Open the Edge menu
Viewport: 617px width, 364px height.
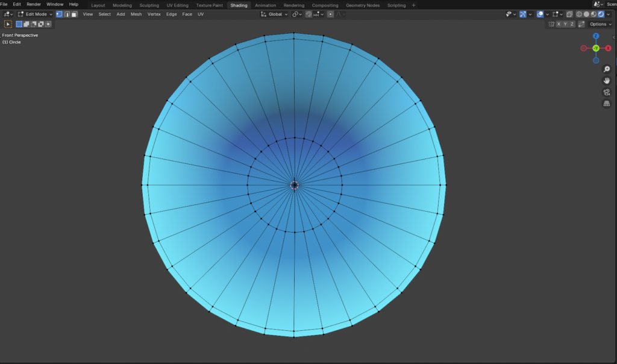pos(172,14)
